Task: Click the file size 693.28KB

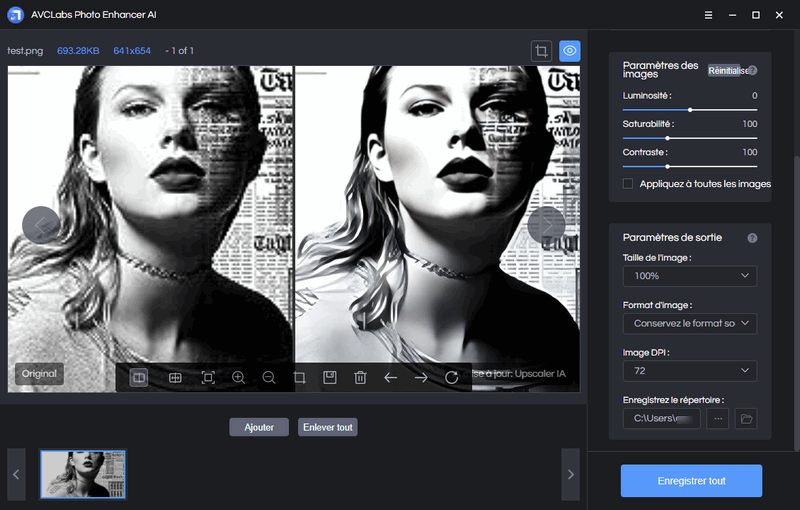Action: point(78,51)
